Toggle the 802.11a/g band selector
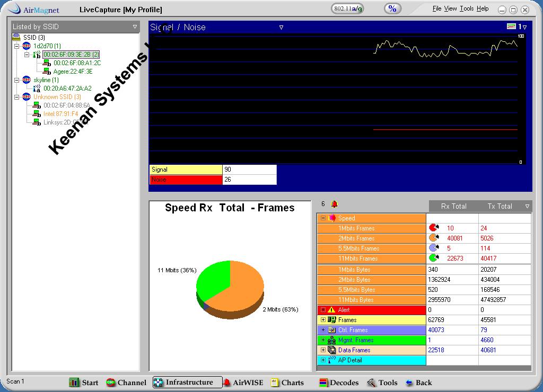Viewport: 543px width, 392px height. point(347,8)
